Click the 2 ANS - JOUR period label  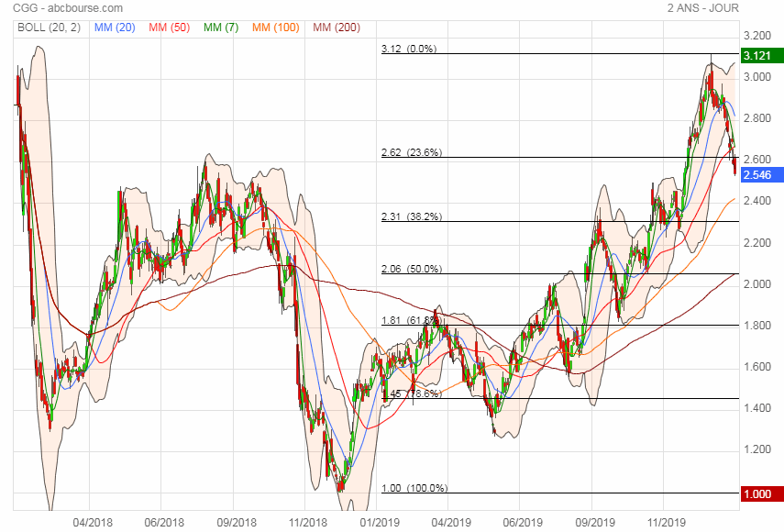(x=702, y=8)
